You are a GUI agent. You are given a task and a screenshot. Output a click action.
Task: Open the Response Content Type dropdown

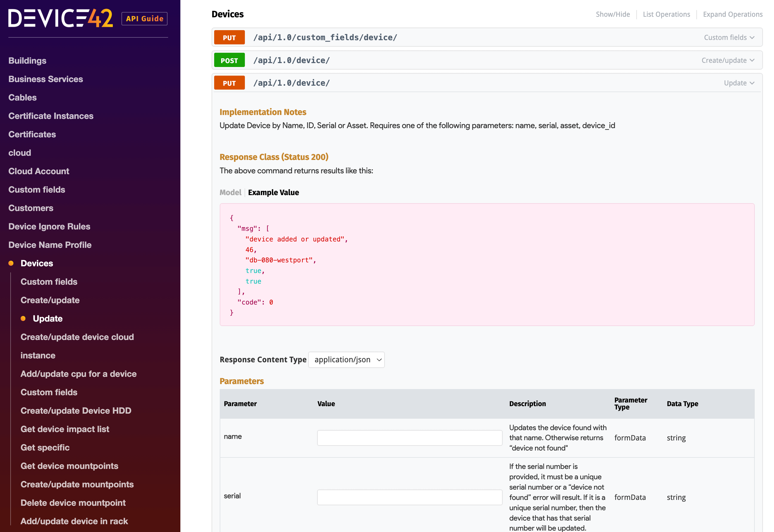click(x=346, y=360)
